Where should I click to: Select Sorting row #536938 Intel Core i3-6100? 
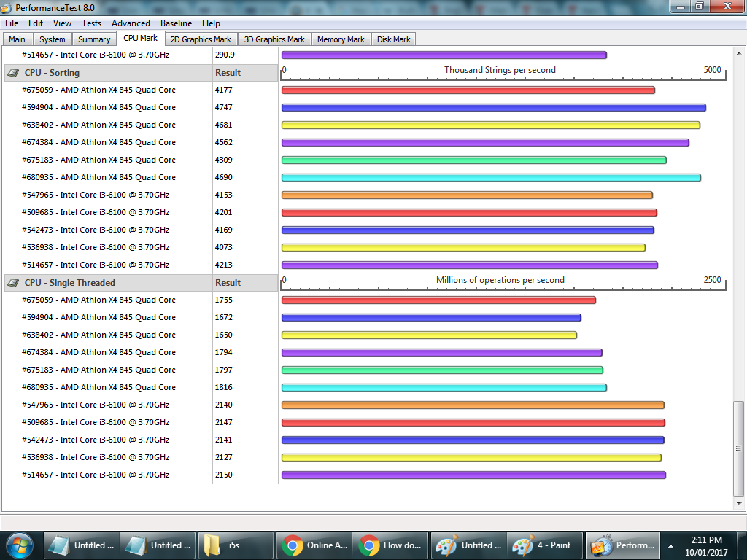96,247
